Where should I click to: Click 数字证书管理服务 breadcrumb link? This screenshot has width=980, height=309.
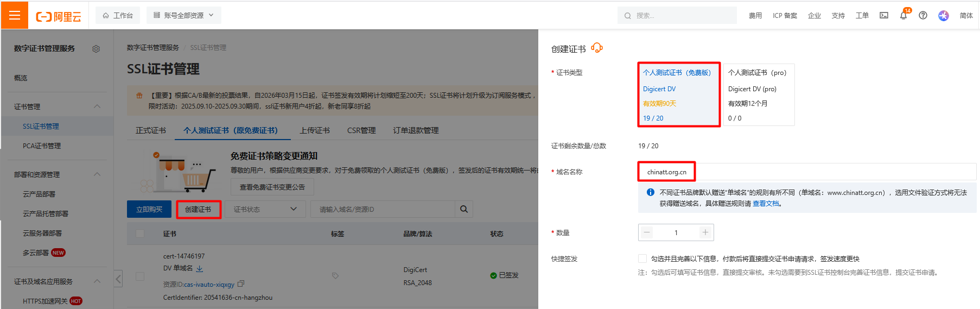click(x=152, y=48)
